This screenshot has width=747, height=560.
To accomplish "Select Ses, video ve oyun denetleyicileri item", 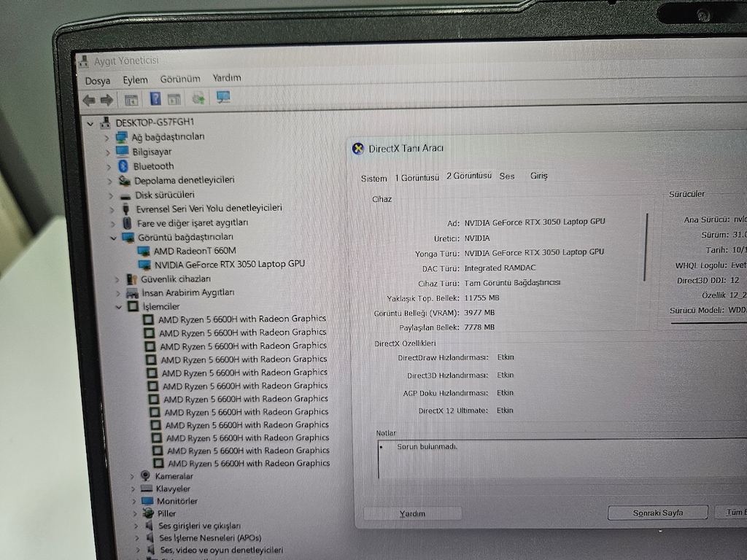I will tap(222, 550).
